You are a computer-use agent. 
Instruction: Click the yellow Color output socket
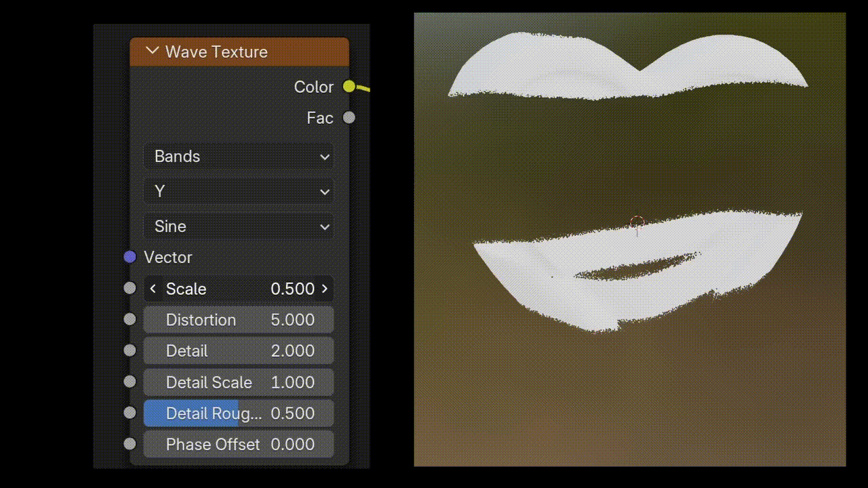(x=349, y=86)
